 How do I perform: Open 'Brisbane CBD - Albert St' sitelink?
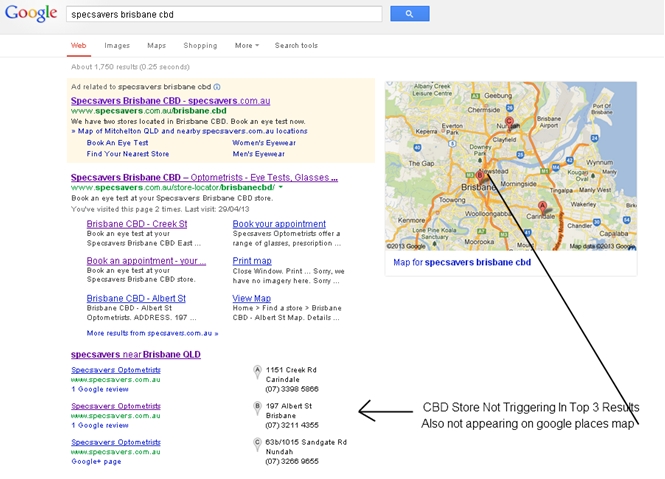click(x=136, y=298)
